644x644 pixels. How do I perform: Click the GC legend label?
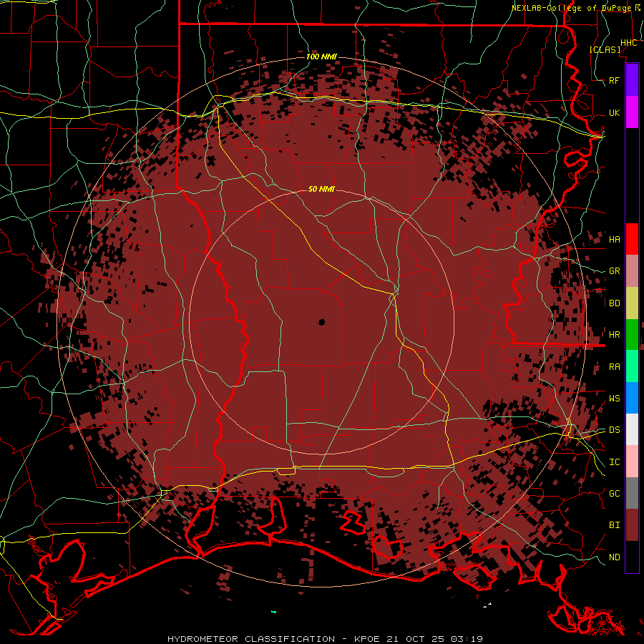point(615,494)
